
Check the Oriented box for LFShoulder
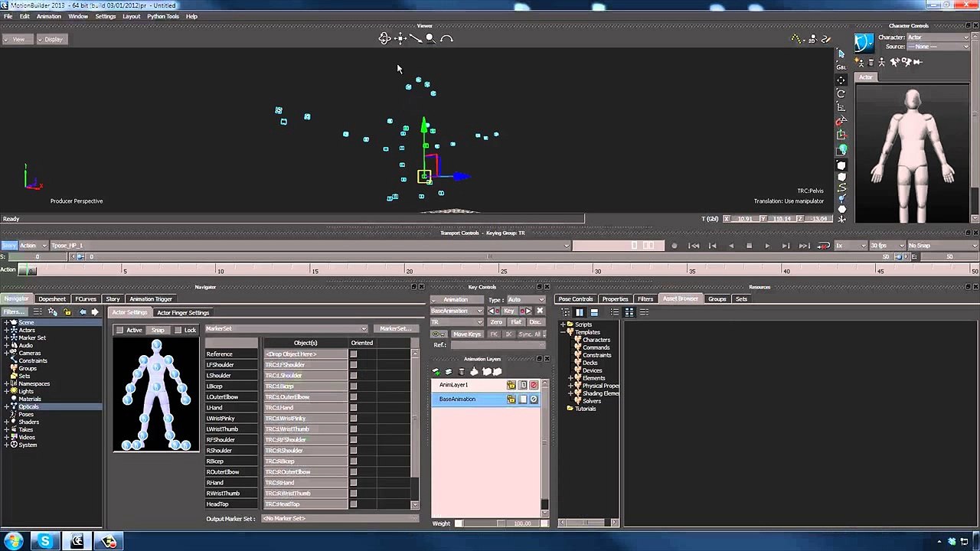[354, 365]
